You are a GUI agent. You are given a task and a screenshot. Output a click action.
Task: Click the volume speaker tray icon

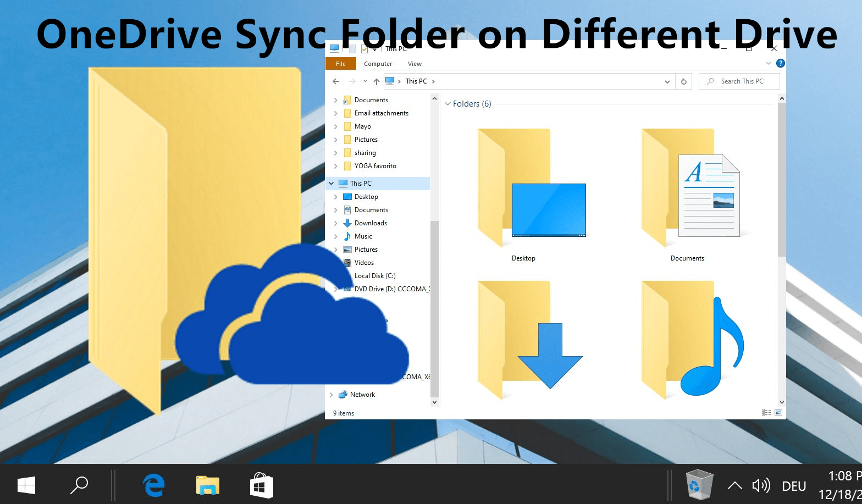pos(761,485)
